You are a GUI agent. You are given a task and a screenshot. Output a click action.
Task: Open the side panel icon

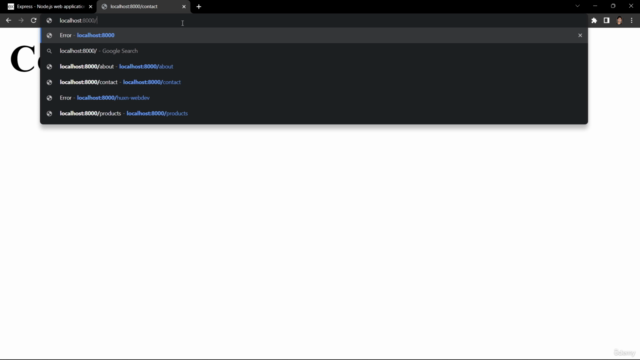click(x=607, y=20)
